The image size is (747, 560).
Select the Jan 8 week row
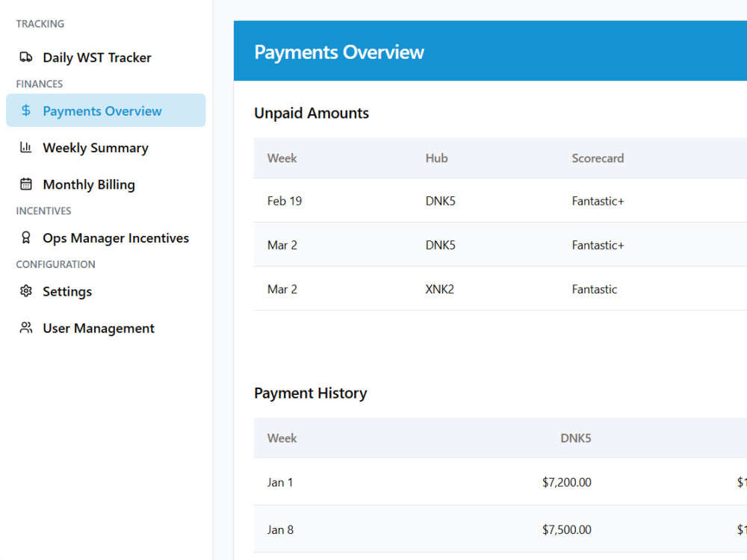(280, 529)
